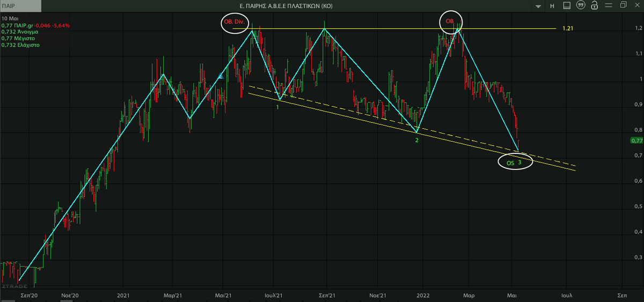Click the Σεπ'21 date axis label
The height and width of the screenshot is (302, 644).
[327, 295]
